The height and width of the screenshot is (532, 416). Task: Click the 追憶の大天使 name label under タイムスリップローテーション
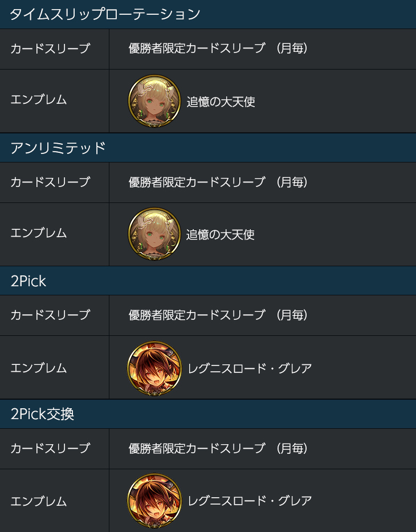(x=221, y=101)
